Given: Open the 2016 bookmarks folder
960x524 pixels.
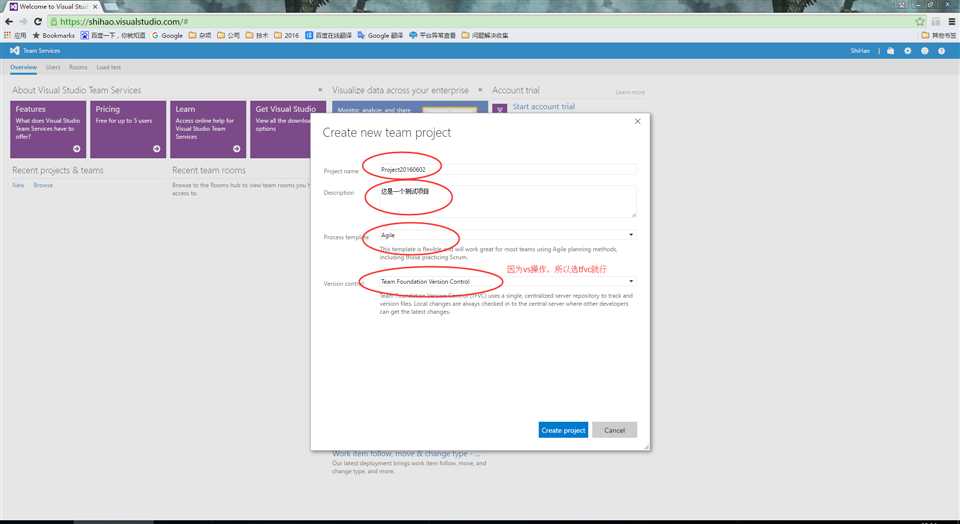Looking at the screenshot, I should [287, 36].
